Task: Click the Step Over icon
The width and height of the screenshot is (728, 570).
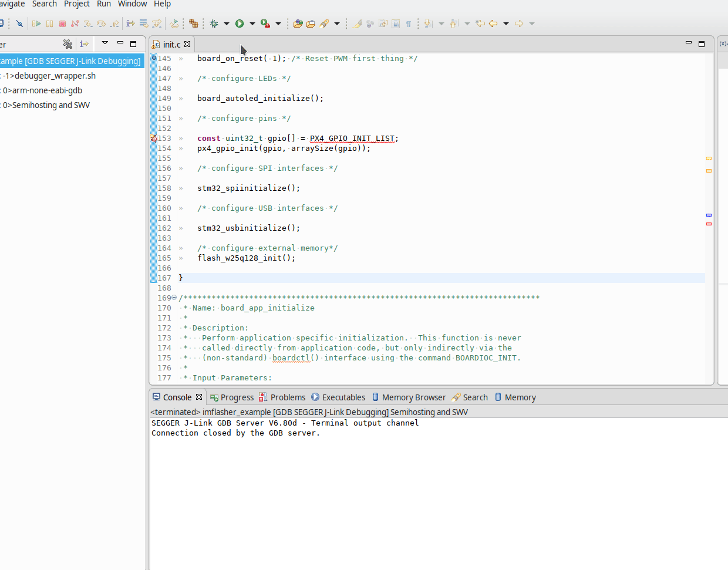Action: pyautogui.click(x=101, y=23)
